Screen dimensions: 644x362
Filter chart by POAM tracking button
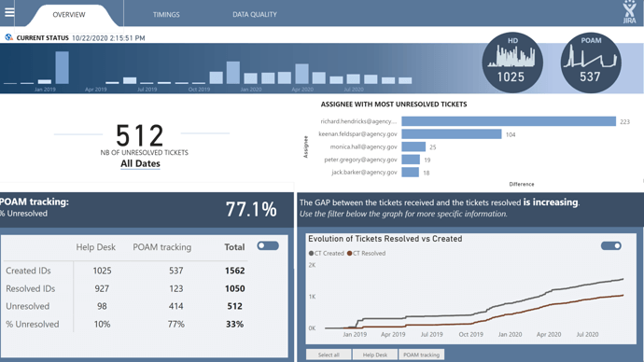click(x=421, y=355)
